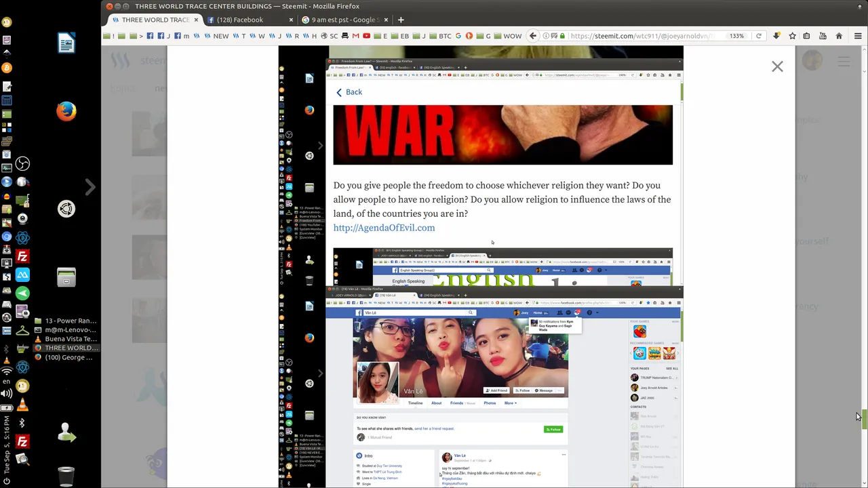The height and width of the screenshot is (488, 868).
Task: Open the trash can on the desktop
Action: click(x=66, y=476)
